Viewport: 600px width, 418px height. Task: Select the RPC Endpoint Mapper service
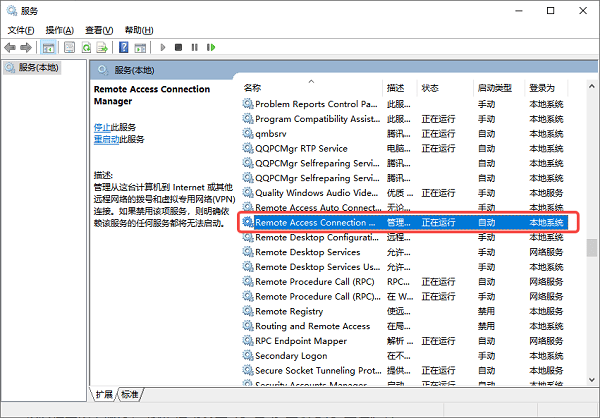click(405, 341)
